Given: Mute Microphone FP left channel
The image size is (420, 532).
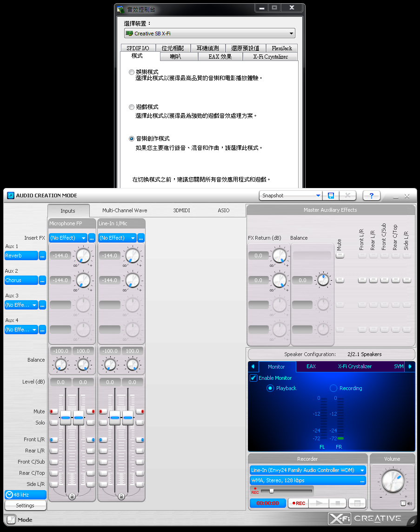Looking at the screenshot, I should coord(53,411).
